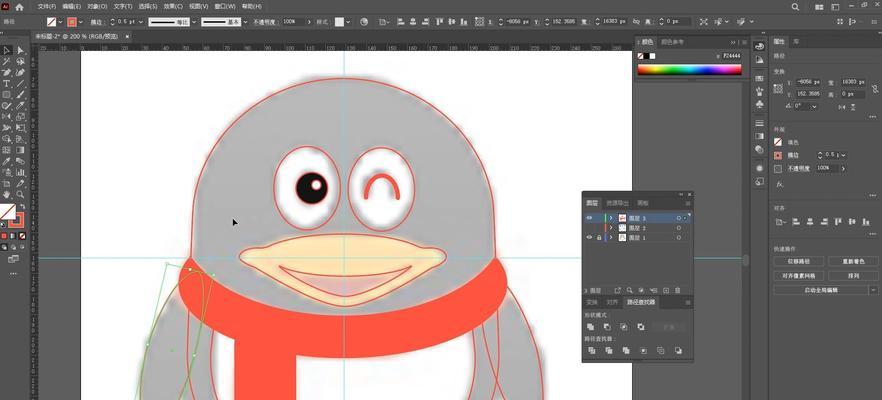Switch to 库 tab beside 属性
This screenshot has height=400, width=882.
[x=796, y=42]
